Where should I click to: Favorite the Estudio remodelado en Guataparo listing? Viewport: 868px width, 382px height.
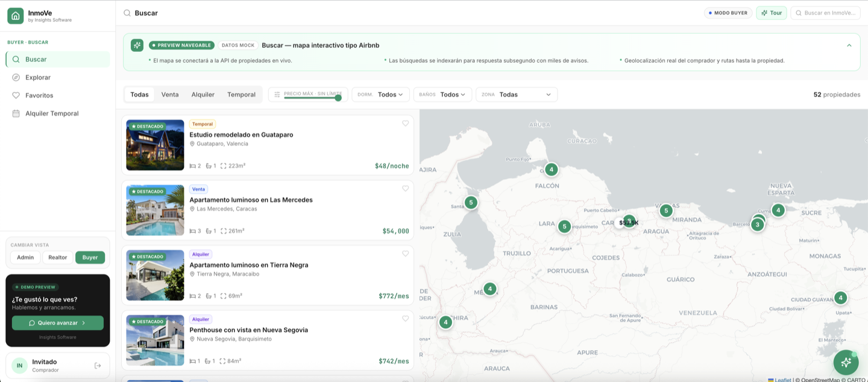405,123
